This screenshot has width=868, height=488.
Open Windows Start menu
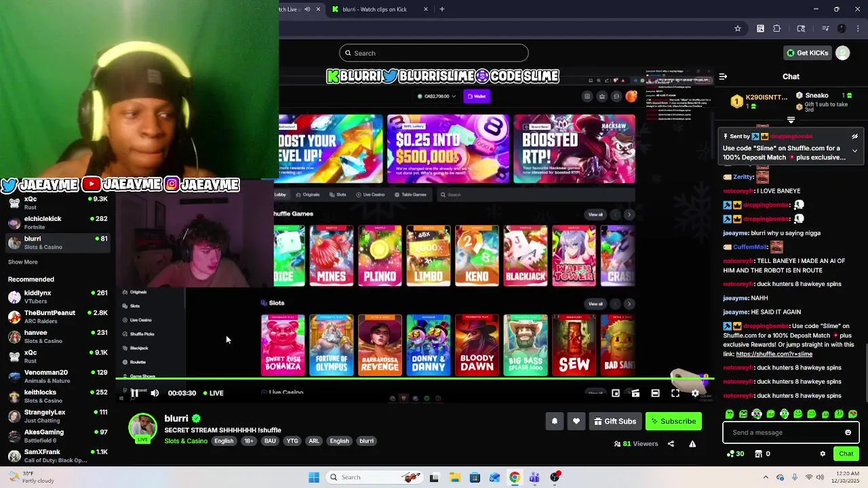pos(314,477)
